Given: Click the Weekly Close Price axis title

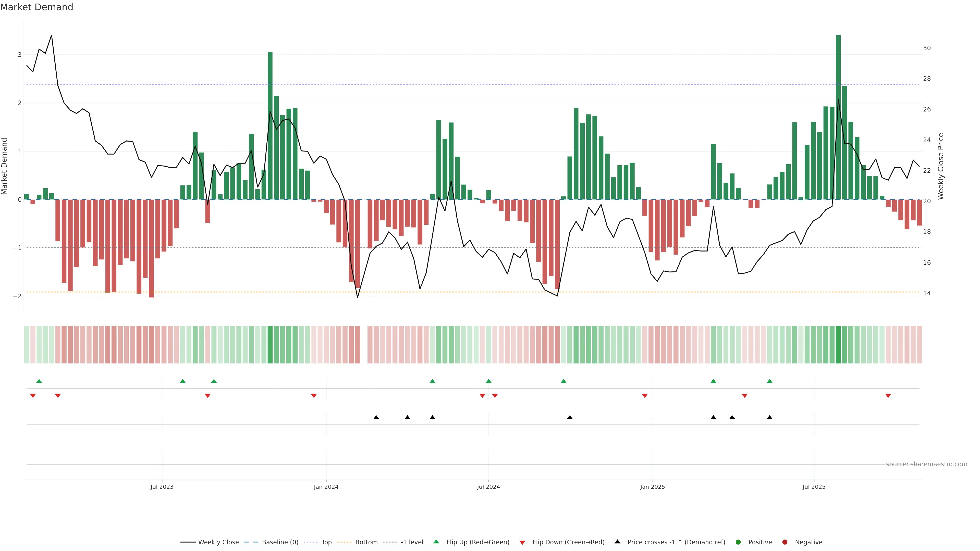Looking at the screenshot, I should 941,166.
